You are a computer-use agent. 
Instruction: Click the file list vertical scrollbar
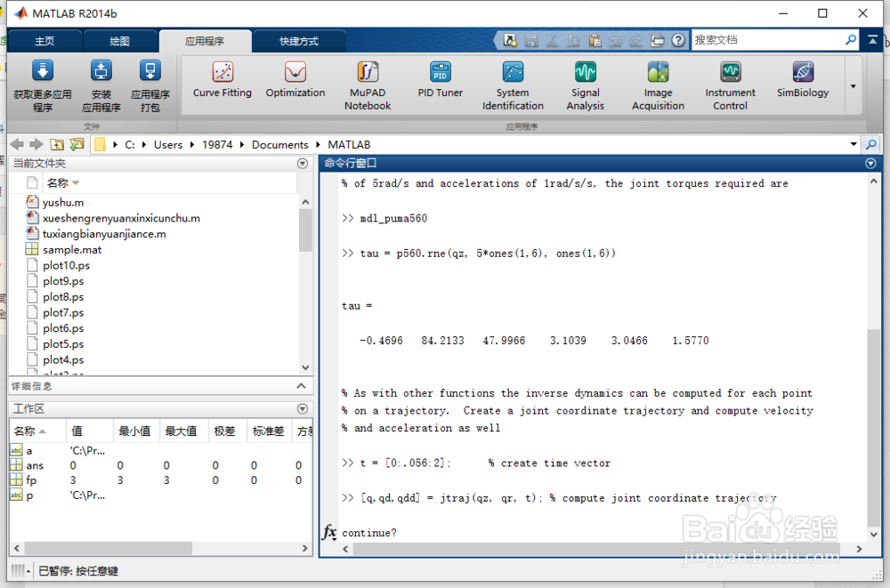(305, 230)
